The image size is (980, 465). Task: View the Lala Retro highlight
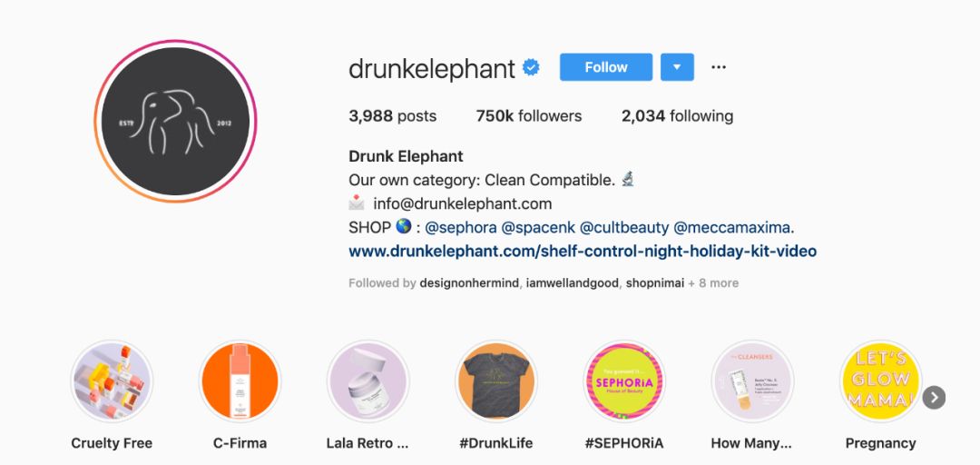(368, 381)
